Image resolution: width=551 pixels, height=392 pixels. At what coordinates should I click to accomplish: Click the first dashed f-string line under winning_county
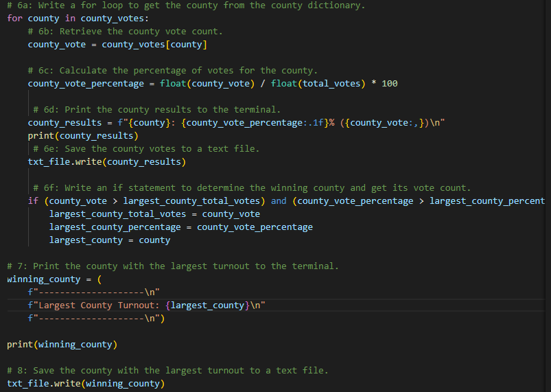[x=94, y=292]
